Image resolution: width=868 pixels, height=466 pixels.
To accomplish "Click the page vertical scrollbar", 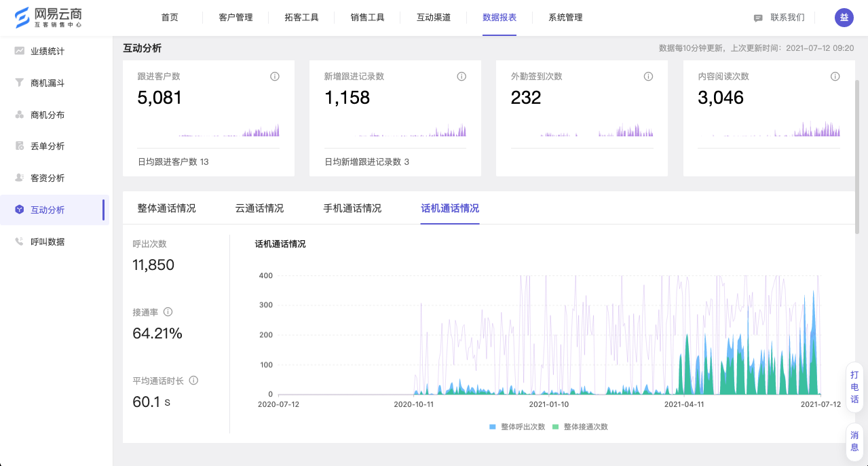I will (x=857, y=156).
